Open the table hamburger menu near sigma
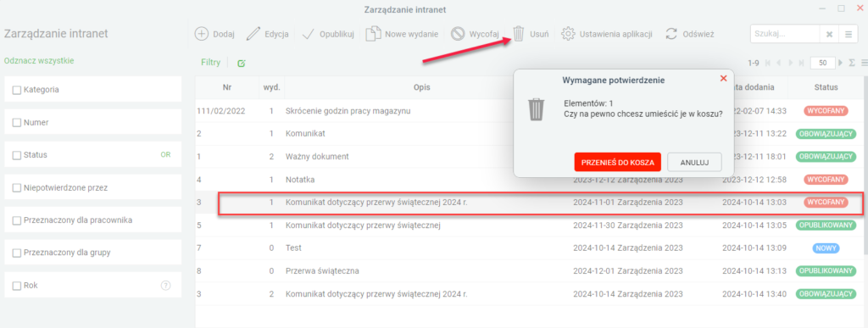Viewport: 868px width, 328px height. [864, 63]
